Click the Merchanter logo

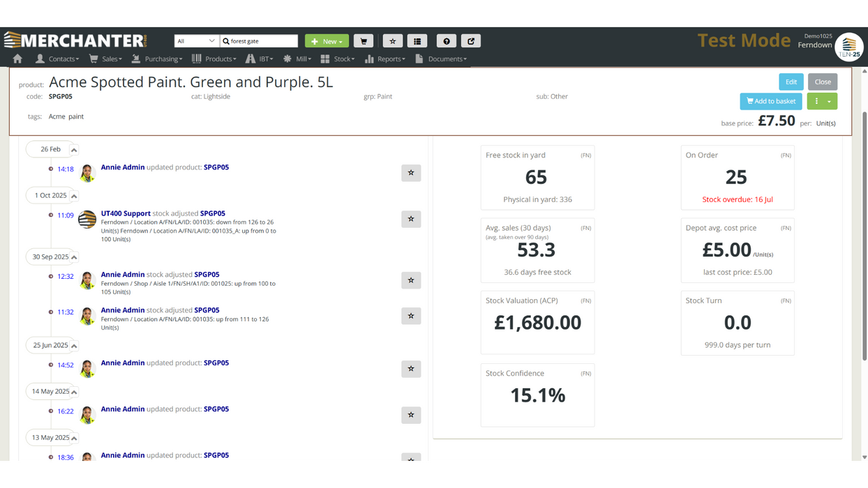coord(75,40)
